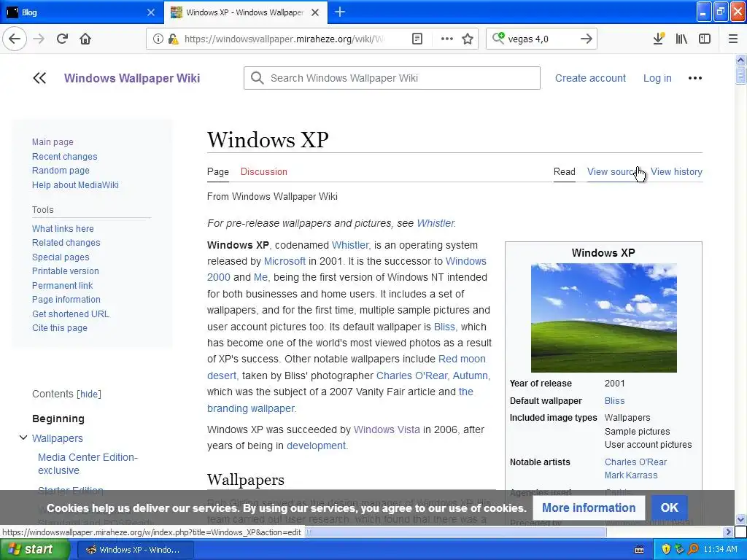Accept cookies with the OK button
Image resolution: width=747 pixels, height=560 pixels.
[x=669, y=507]
